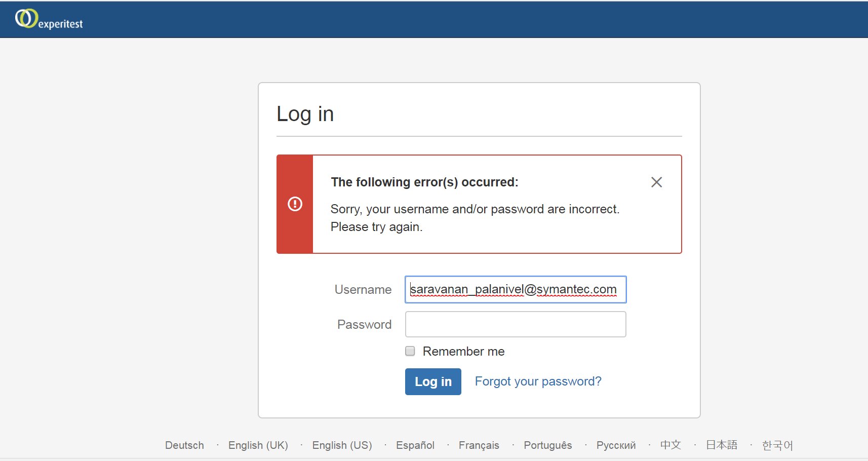Viewport: 868px width, 461px height.
Task: Focus the Username input field
Action: [516, 289]
